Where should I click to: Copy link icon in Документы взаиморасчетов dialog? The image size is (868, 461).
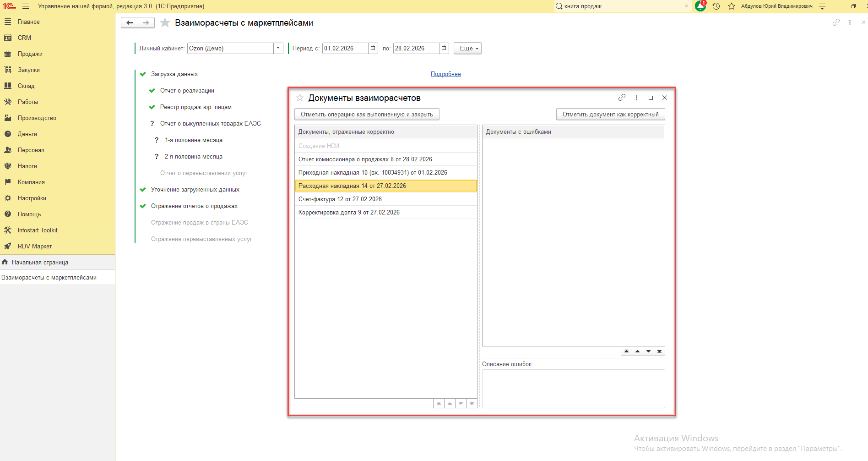pyautogui.click(x=622, y=98)
